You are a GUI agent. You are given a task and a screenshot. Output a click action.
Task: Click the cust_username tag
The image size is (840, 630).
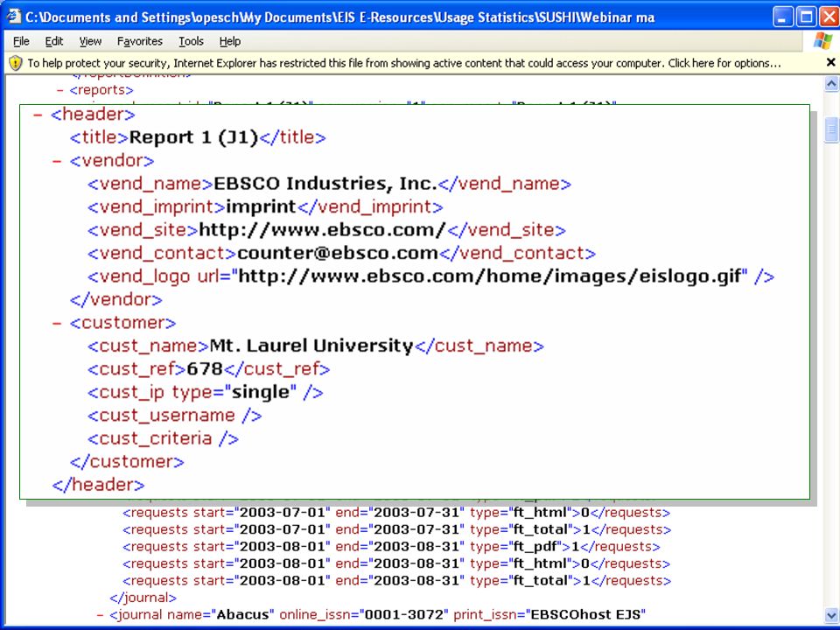(175, 416)
